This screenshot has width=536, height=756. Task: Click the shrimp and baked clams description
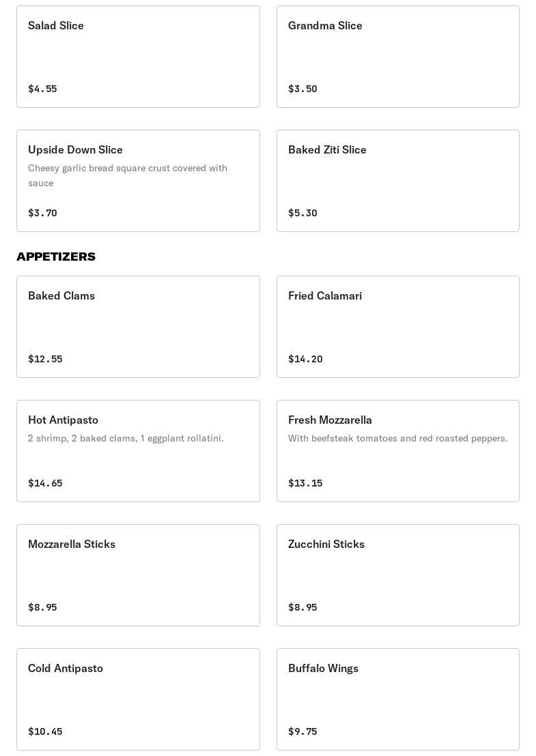point(126,438)
